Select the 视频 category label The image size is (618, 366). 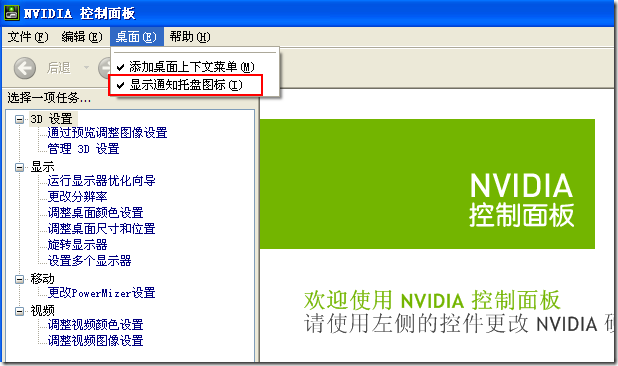pyautogui.click(x=42, y=311)
